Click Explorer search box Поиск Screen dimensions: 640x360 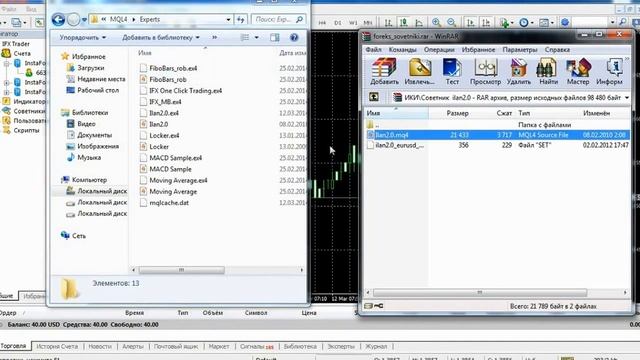tap(279, 19)
